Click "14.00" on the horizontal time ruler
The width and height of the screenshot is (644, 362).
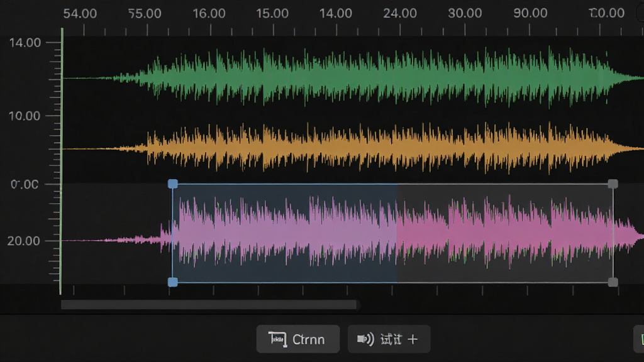click(336, 14)
